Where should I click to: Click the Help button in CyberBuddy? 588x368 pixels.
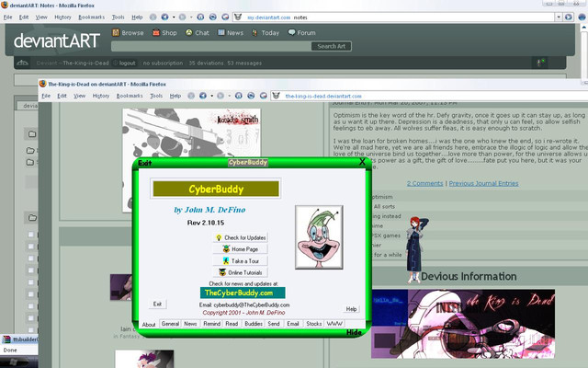point(351,309)
